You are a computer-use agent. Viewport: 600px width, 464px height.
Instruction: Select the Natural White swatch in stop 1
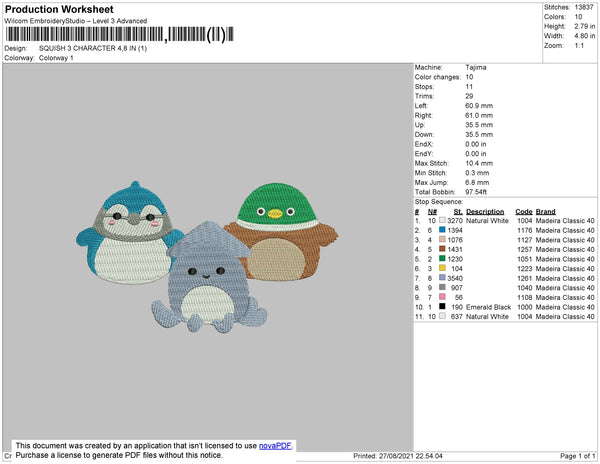(442, 220)
